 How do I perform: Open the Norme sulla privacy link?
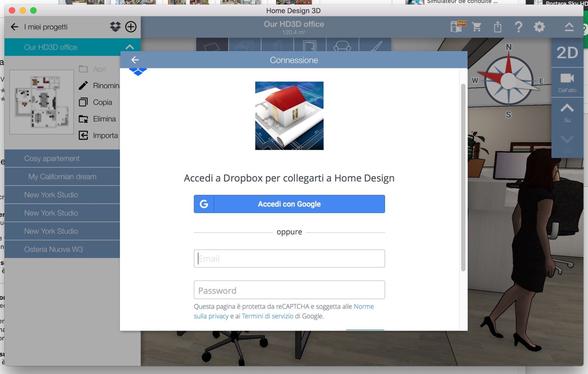pyautogui.click(x=364, y=307)
